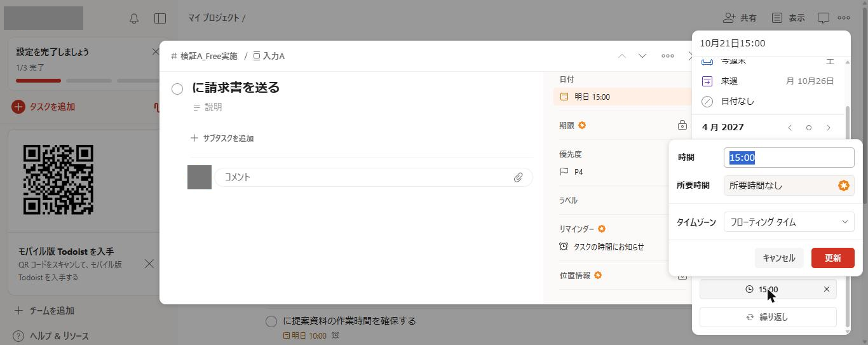Go to previous month in calendar
This screenshot has height=345, width=868.
tap(790, 127)
